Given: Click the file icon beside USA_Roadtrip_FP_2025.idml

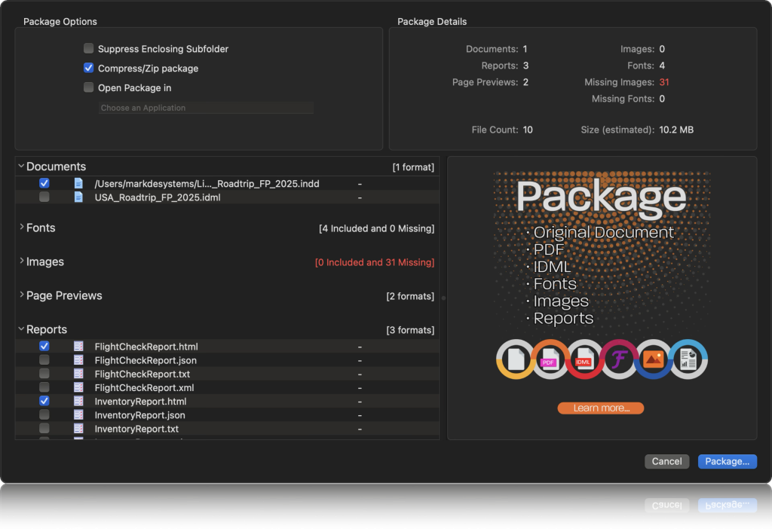Looking at the screenshot, I should (x=78, y=197).
